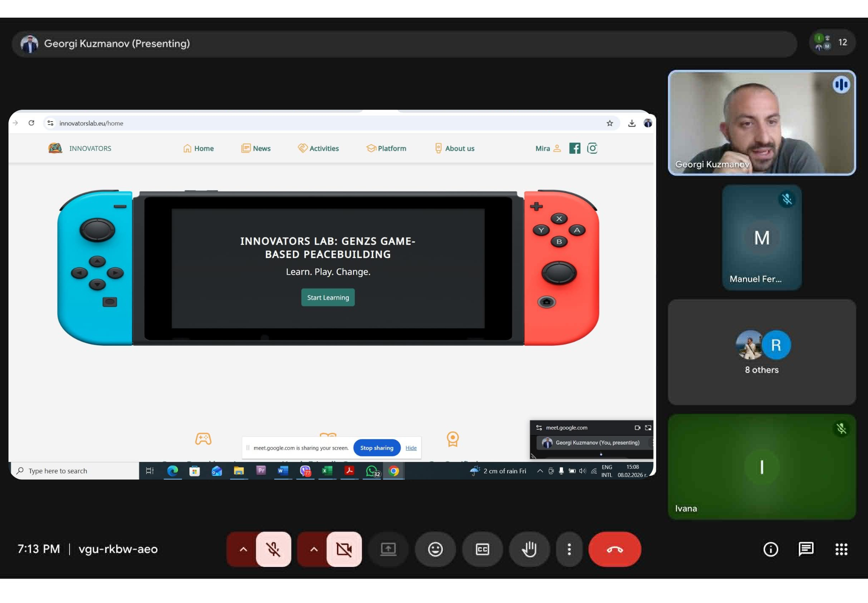This screenshot has height=603, width=868.
Task: Open the Instagram icon in site header
Action: [x=592, y=148]
